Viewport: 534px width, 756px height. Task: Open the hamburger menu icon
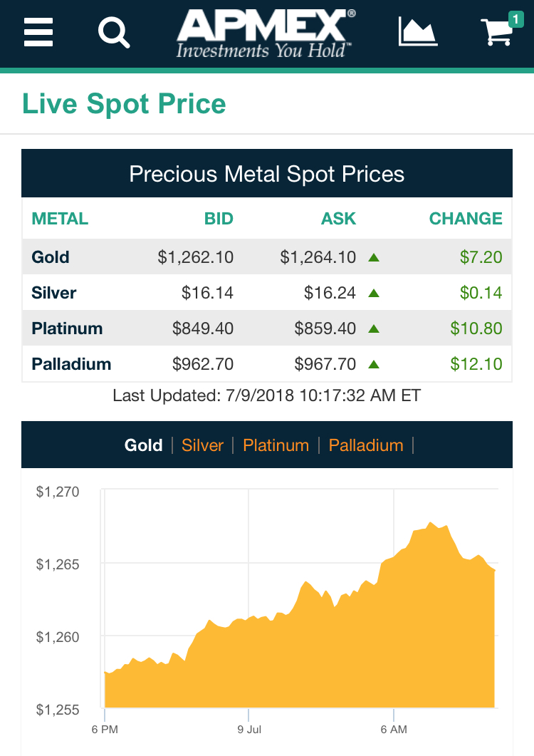click(x=38, y=32)
